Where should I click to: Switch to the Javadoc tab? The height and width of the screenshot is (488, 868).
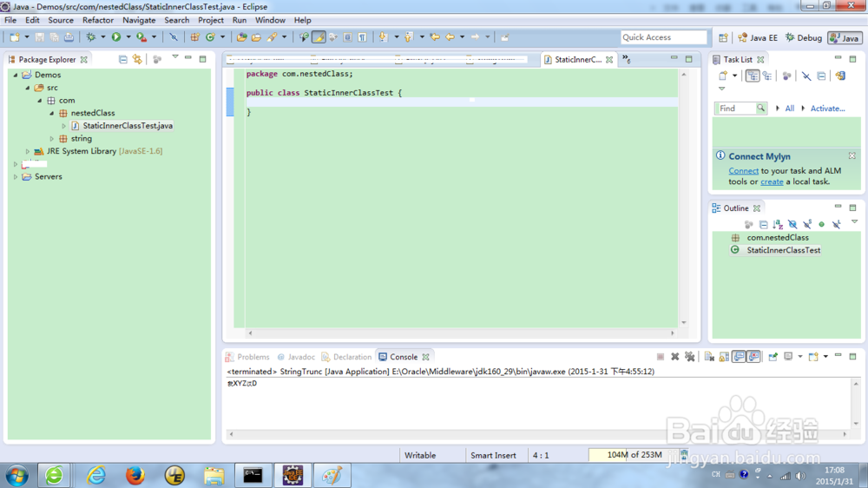296,357
